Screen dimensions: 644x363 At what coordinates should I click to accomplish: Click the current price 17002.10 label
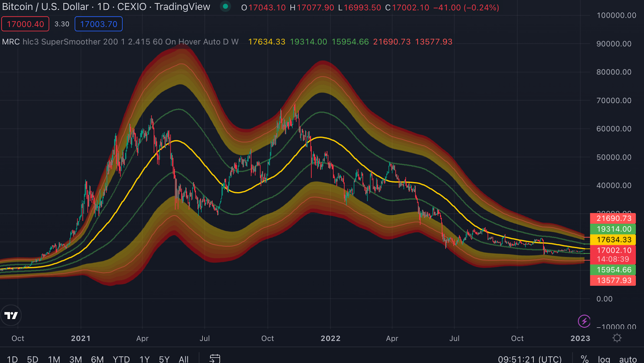(x=613, y=250)
